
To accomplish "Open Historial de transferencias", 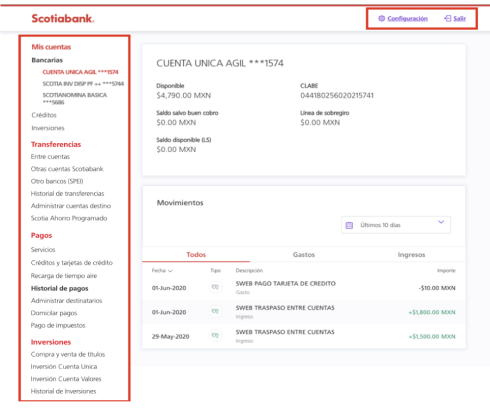I will [x=67, y=194].
